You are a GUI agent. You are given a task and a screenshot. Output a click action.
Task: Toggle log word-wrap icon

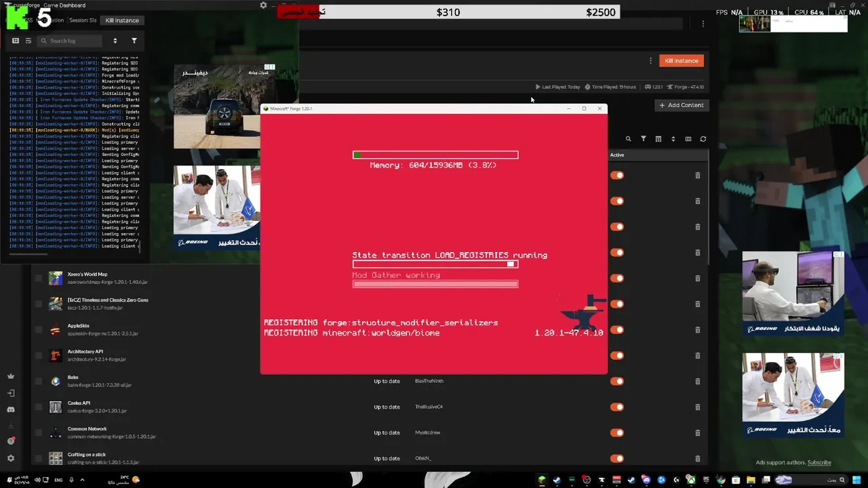point(28,41)
